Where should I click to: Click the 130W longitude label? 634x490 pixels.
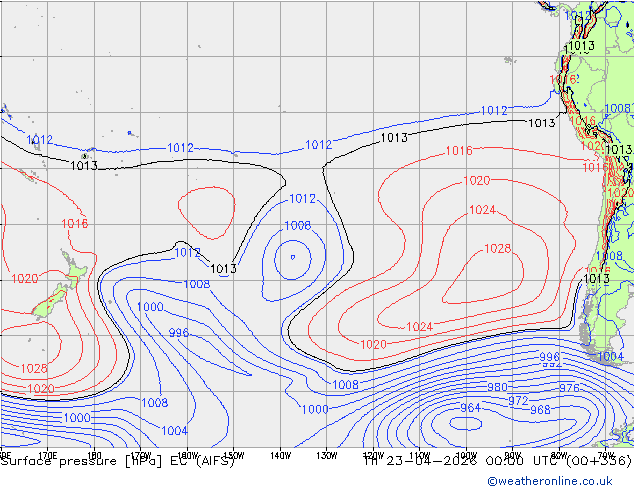pos(327,455)
